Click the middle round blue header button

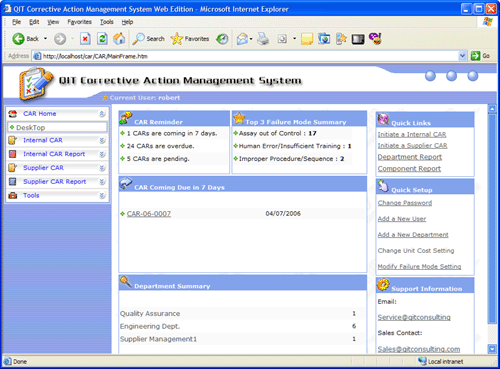pyautogui.click(x=452, y=76)
